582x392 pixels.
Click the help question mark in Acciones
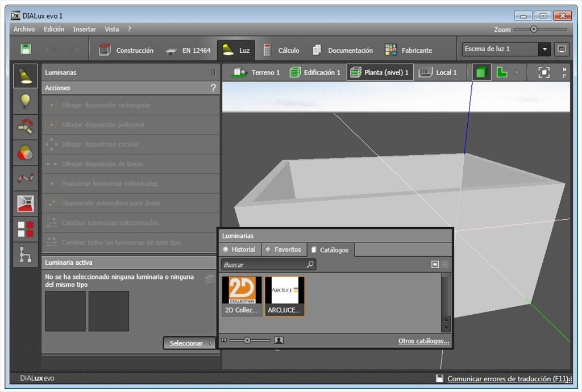213,88
